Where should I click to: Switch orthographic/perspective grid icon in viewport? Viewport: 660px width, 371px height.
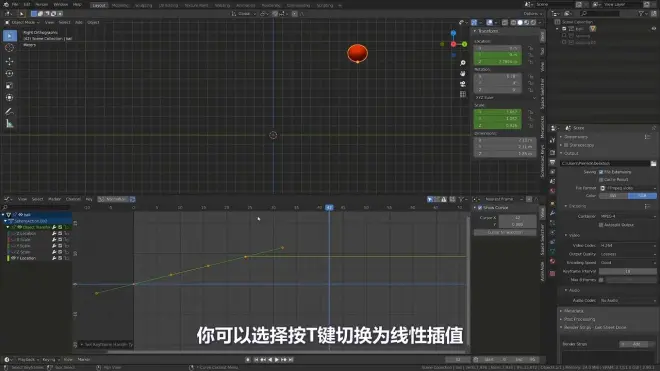[x=463, y=94]
